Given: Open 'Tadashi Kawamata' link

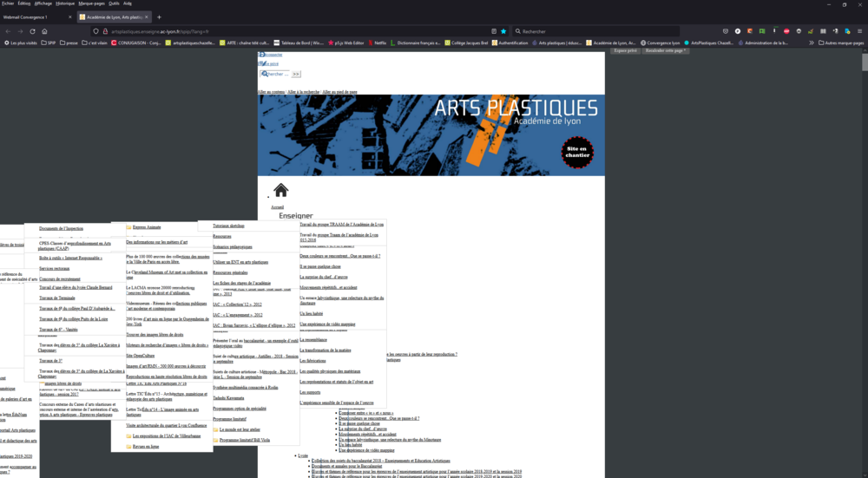Looking at the screenshot, I should 228,398.
